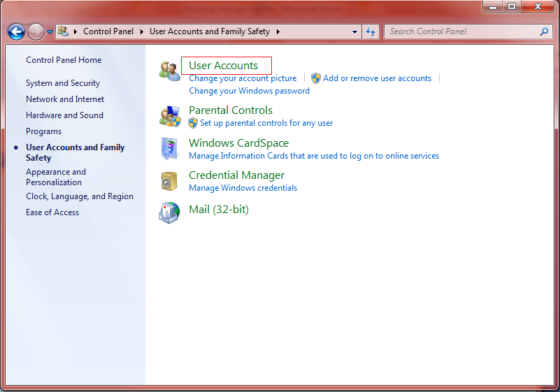Click shield icon beside Add or remove user accounts
Viewport: 560px width, 392px height.
tap(316, 78)
